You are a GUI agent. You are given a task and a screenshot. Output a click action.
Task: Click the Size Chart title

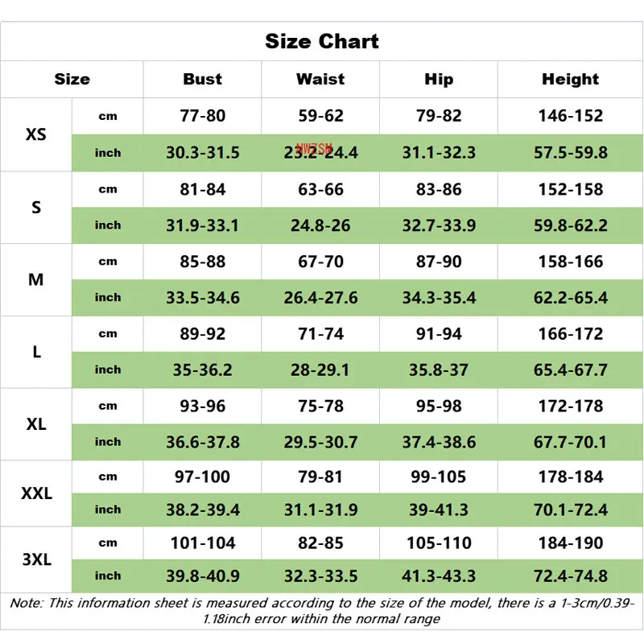tap(321, 41)
